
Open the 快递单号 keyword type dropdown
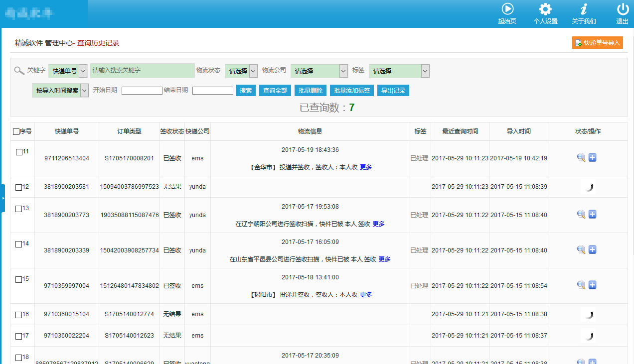68,71
